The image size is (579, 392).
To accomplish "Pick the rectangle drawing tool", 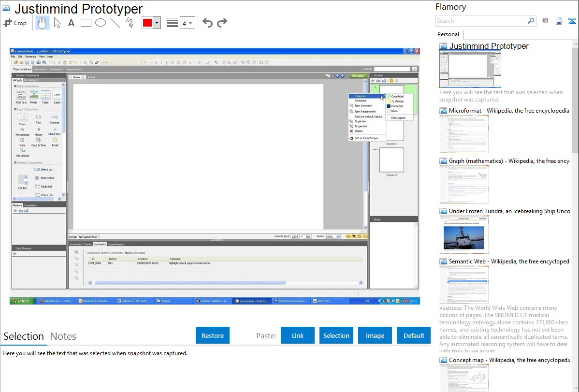I will point(86,23).
